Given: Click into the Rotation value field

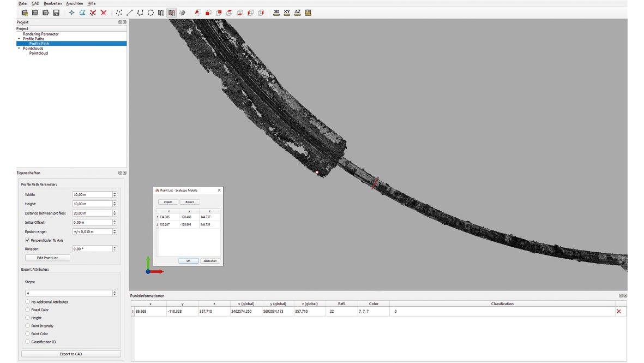Looking at the screenshot, I should [92, 249].
